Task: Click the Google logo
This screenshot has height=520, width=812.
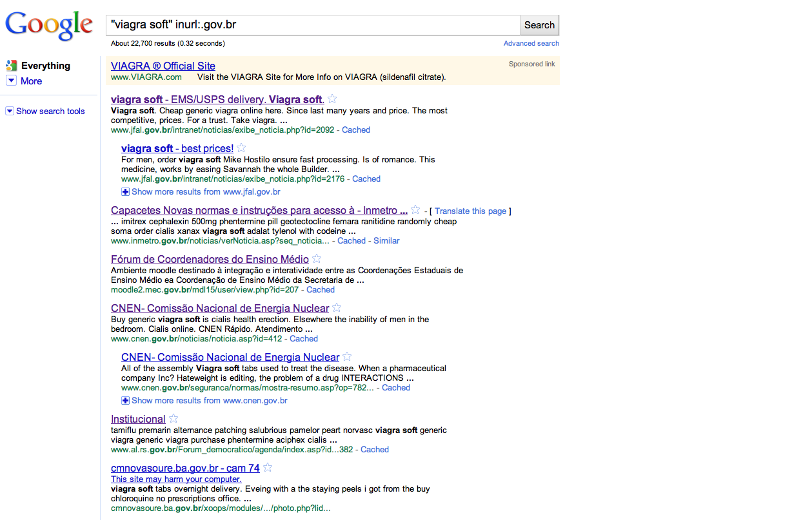Action: 49,26
